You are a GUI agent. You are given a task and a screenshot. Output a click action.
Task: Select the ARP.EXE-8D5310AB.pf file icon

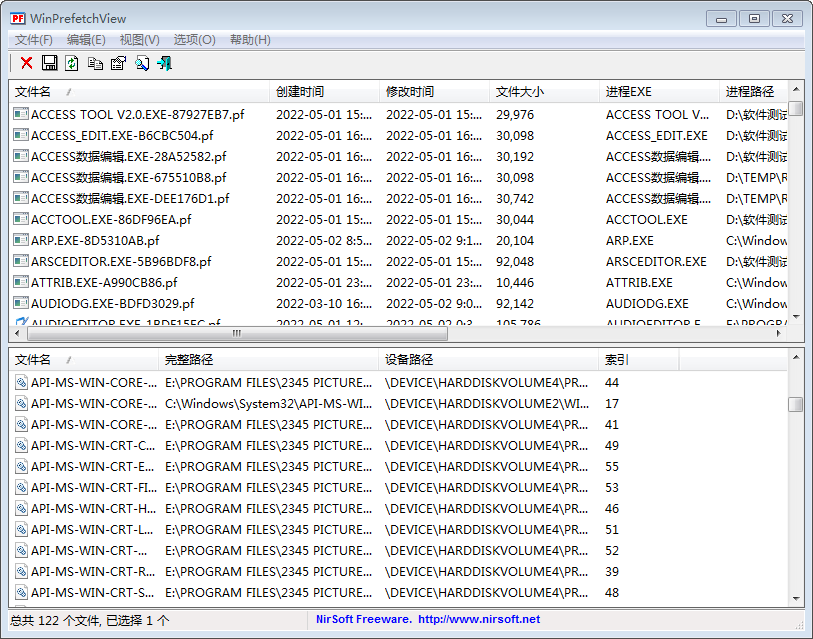pyautogui.click(x=21, y=240)
